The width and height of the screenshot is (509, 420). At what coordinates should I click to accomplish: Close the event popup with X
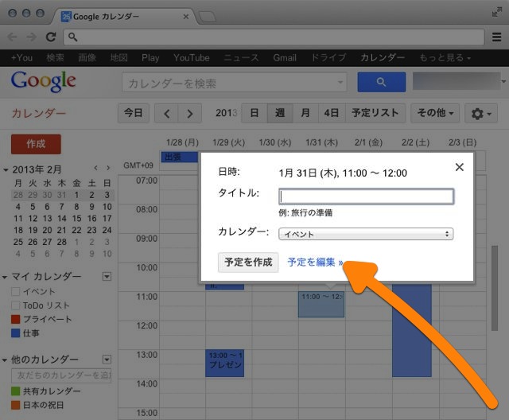pos(460,167)
